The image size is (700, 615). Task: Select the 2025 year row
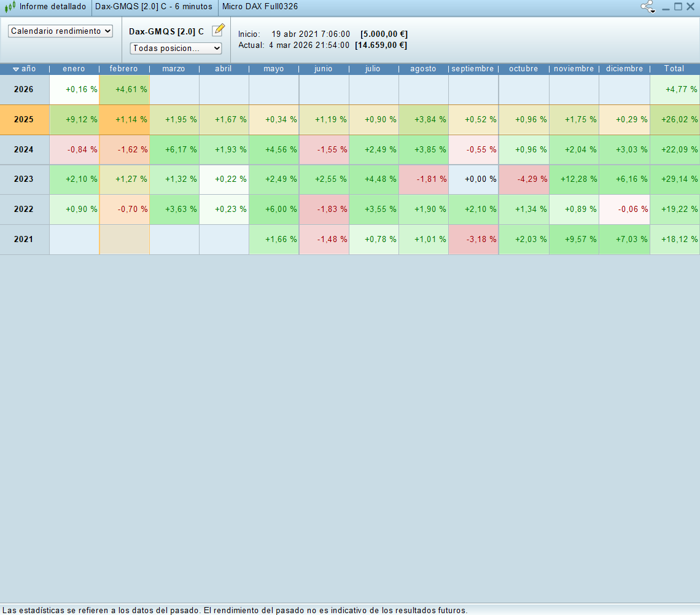point(24,120)
